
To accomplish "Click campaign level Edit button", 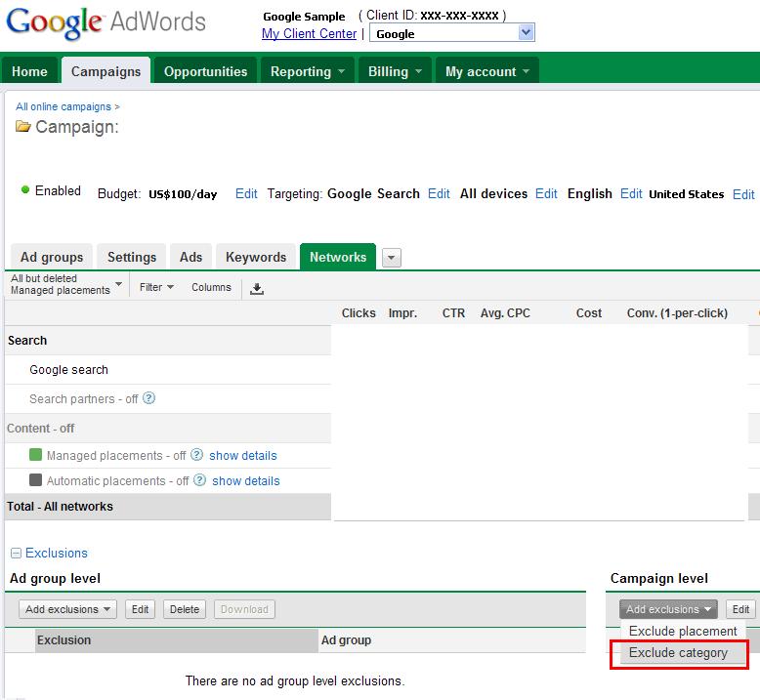I will [x=740, y=609].
